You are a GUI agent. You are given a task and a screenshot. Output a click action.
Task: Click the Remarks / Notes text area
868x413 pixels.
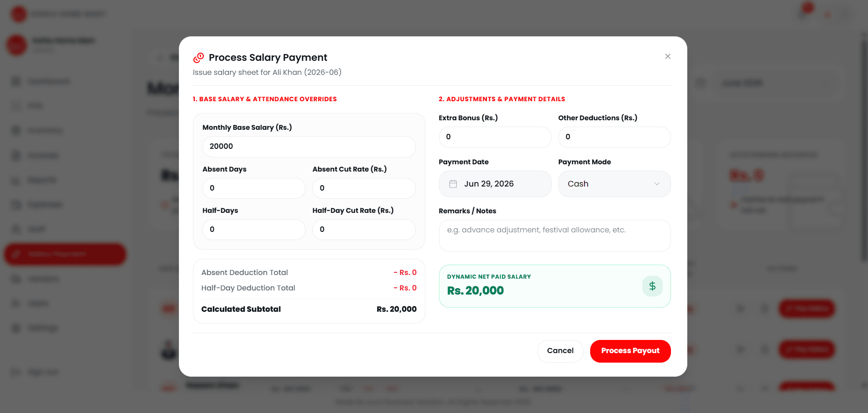(x=555, y=236)
